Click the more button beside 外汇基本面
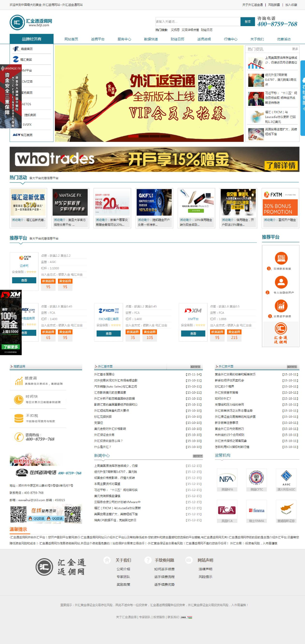 click(x=196, y=367)
